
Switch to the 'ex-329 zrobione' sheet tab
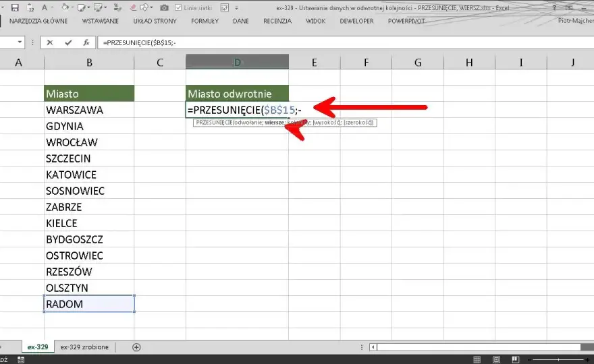[84, 347]
